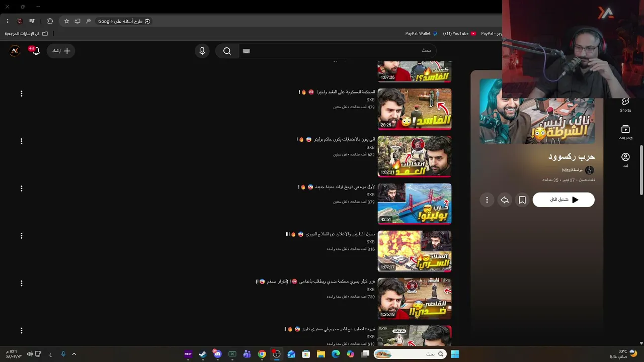
Task: Open the 1:07:36 video thumbnail at the top
Action: [415, 71]
